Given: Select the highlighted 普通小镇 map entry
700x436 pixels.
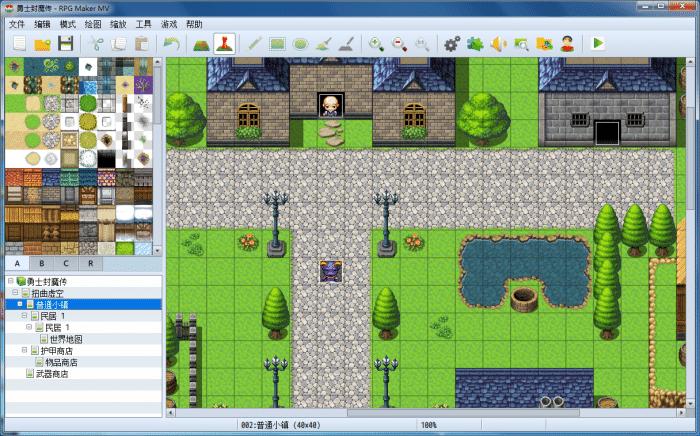Looking at the screenshot, I should pyautogui.click(x=83, y=305).
